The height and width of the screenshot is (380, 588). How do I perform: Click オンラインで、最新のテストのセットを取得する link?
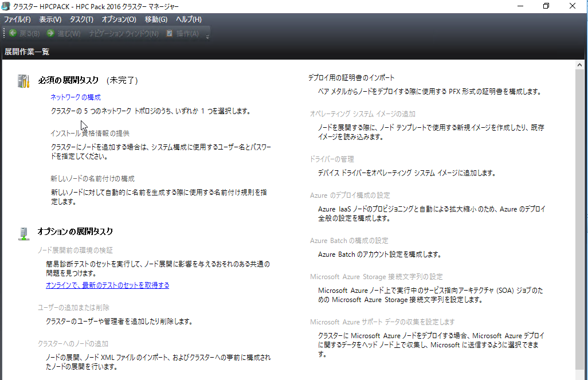(107, 285)
